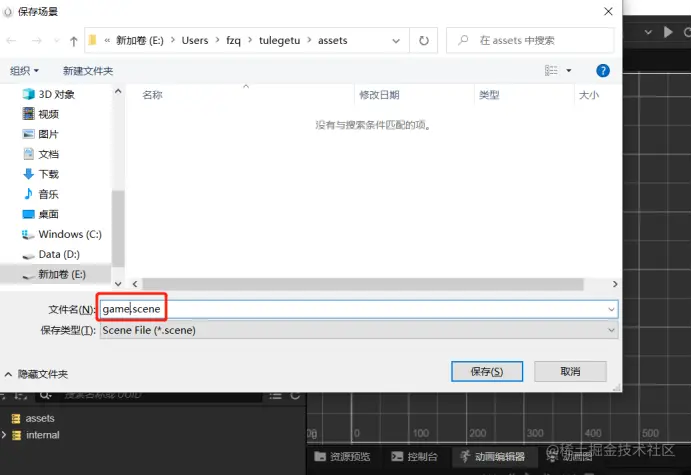This screenshot has height=475, width=692.
Task: Expand the 文件名 dropdown arrow
Action: tap(611, 309)
